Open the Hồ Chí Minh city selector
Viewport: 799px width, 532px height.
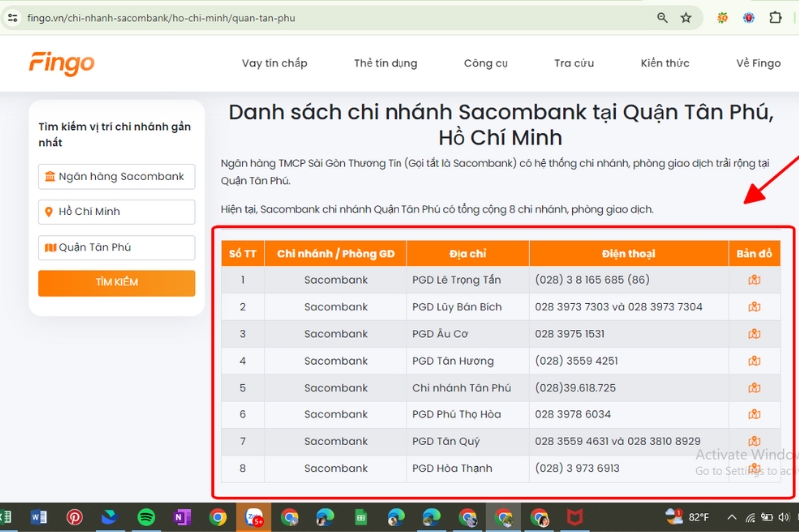coord(116,212)
